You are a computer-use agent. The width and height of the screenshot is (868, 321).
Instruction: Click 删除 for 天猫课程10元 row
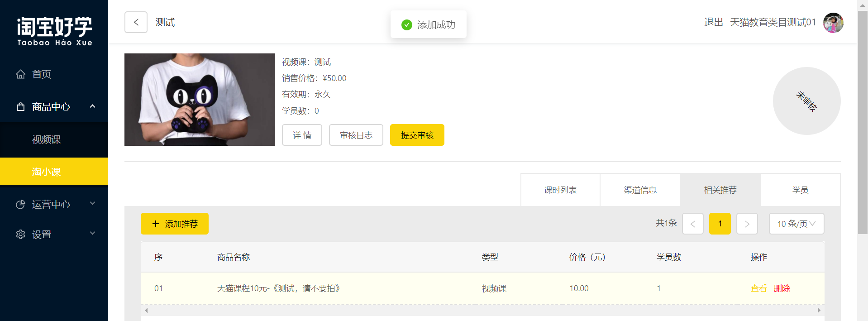click(x=782, y=288)
